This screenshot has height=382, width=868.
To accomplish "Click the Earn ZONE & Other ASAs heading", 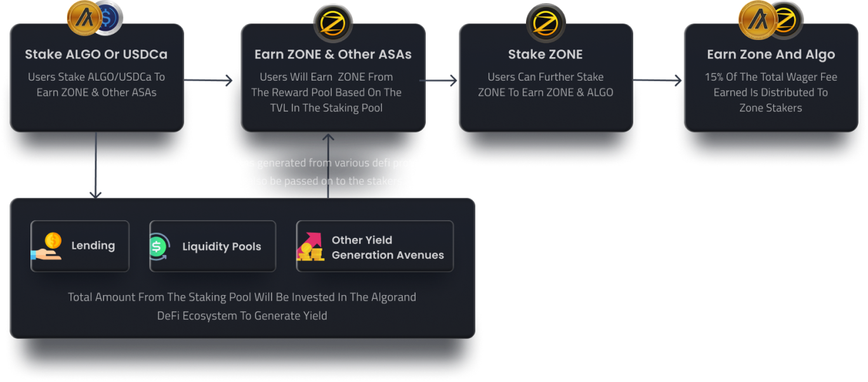I will point(332,55).
